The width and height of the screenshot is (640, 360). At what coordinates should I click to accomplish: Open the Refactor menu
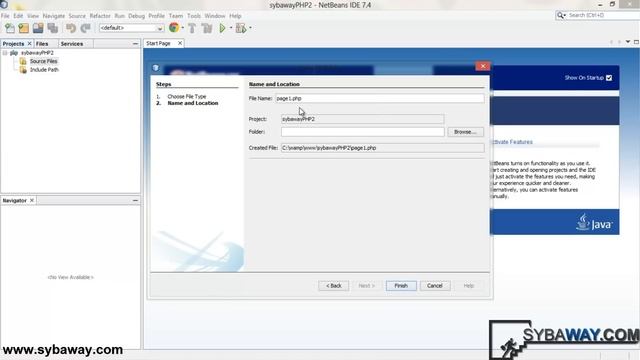pyautogui.click(x=100, y=16)
